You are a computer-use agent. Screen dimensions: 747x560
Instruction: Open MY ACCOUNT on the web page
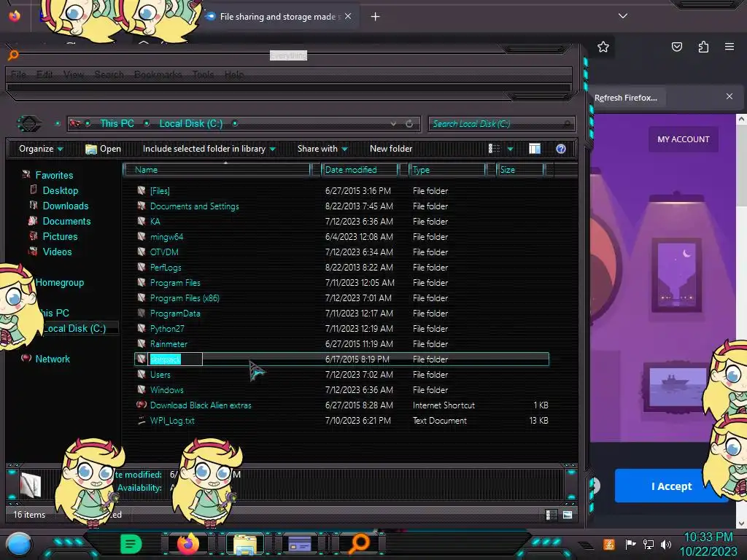(683, 139)
